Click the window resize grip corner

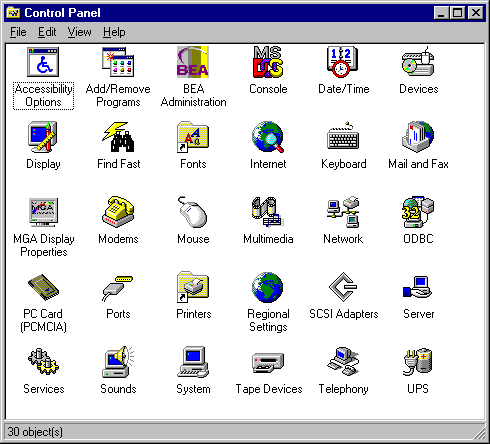pos(479,432)
